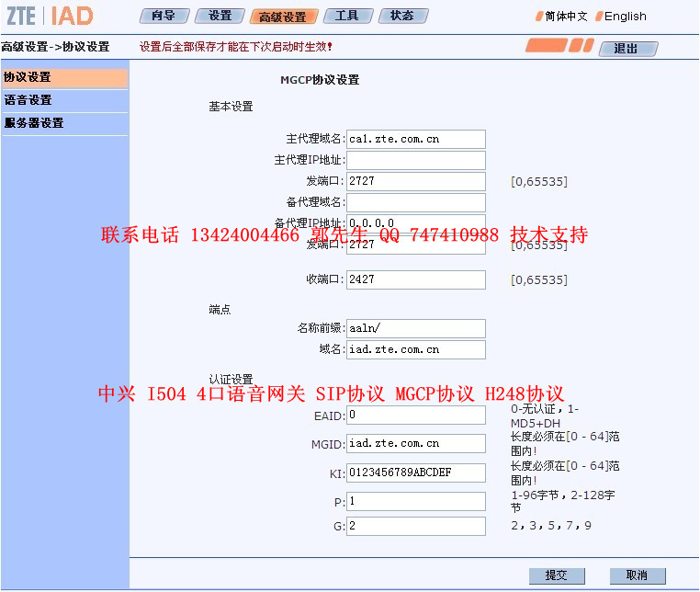Click the endpoint 域名 field

pyautogui.click(x=416, y=350)
